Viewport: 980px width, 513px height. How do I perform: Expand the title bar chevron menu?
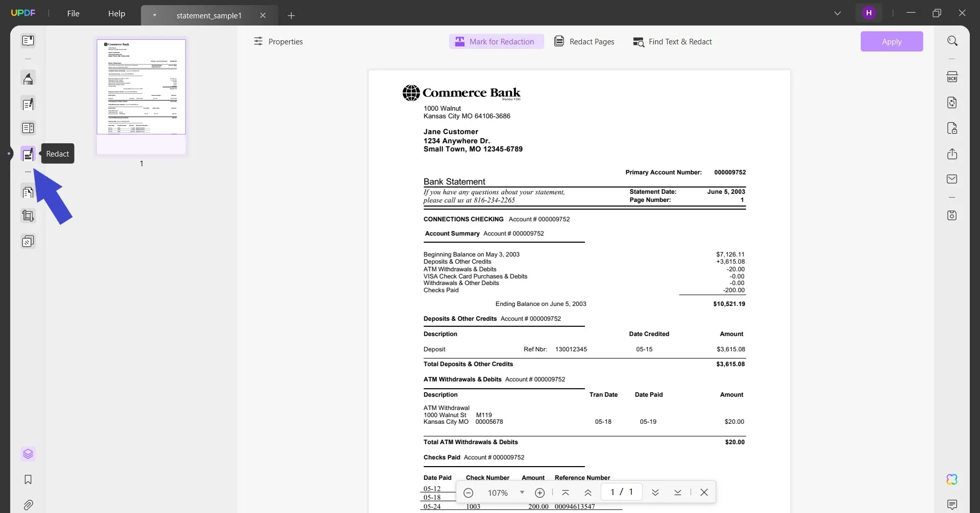coord(838,13)
